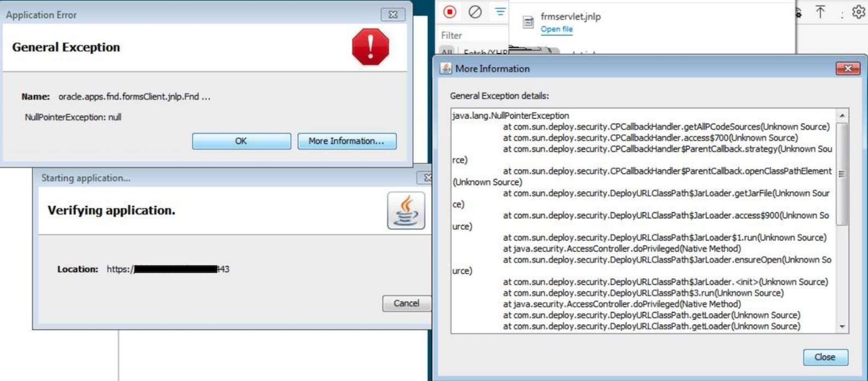The image size is (868, 381).
Task: Click into the Filter text field
Action: (471, 36)
